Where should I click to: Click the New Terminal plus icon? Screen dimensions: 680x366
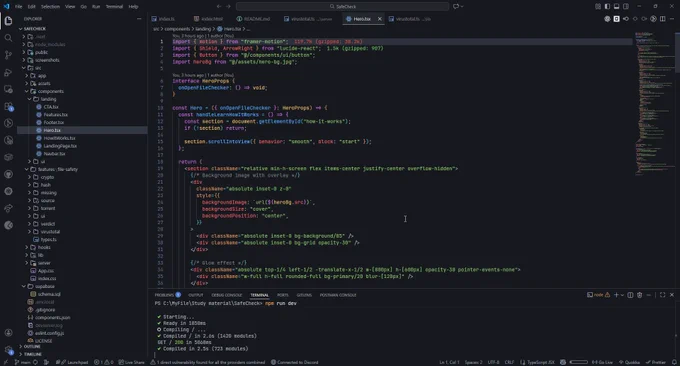tap(616, 295)
